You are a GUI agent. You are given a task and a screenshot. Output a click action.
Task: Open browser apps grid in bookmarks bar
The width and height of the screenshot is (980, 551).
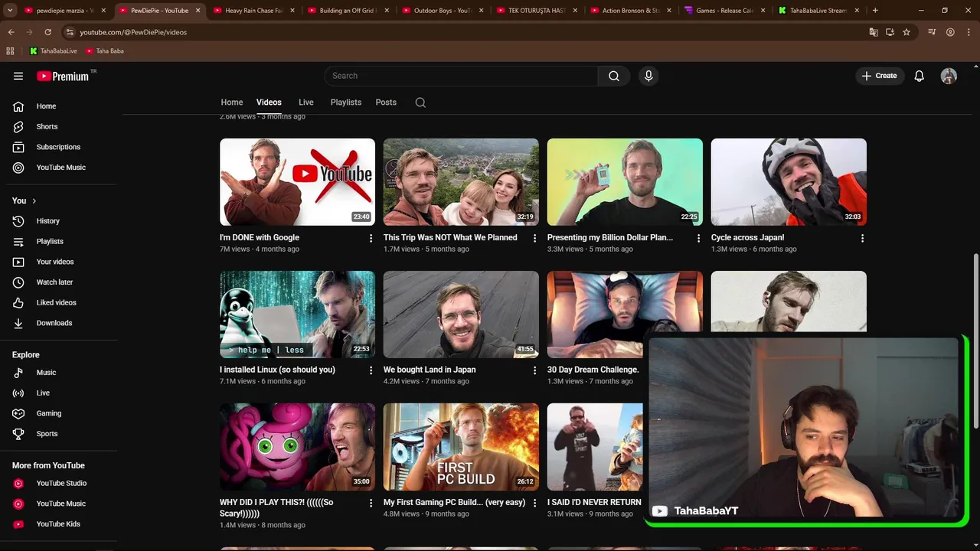point(10,51)
